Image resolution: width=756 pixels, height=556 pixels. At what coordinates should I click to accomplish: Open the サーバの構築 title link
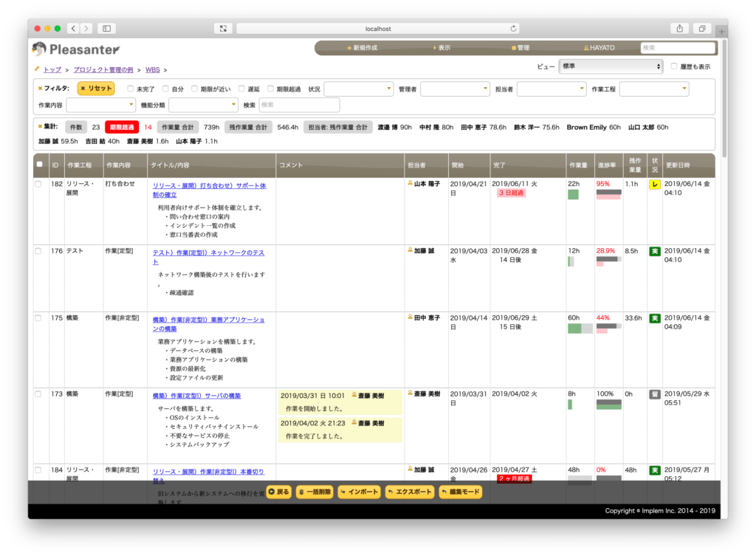pos(196,396)
